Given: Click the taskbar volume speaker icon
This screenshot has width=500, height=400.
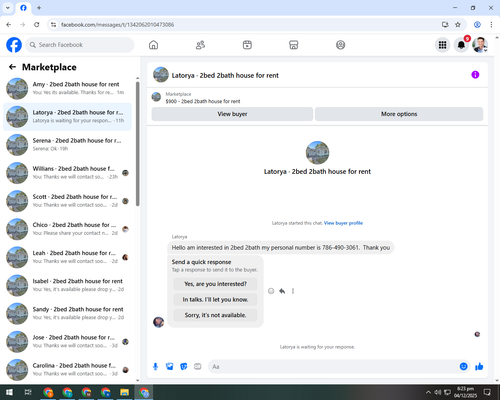Looking at the screenshot, I should pos(437,392).
